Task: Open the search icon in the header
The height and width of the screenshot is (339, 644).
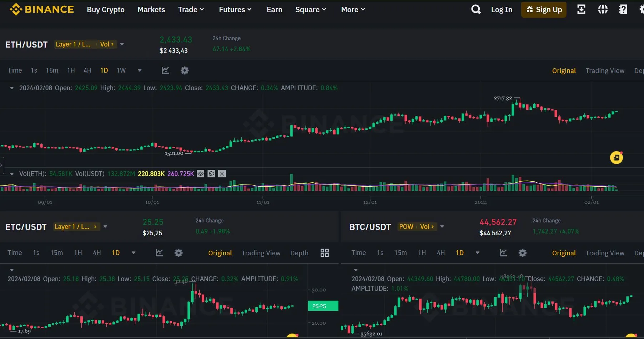Action: 476,9
